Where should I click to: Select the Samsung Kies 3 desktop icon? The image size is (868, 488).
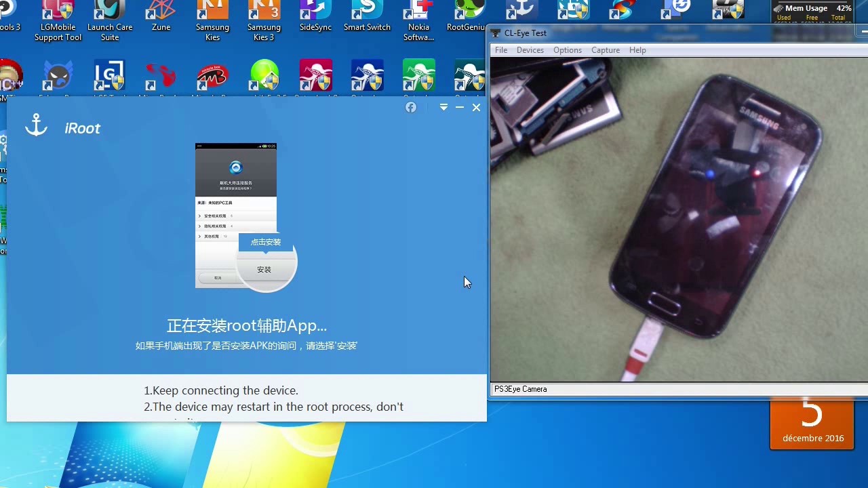[264, 22]
